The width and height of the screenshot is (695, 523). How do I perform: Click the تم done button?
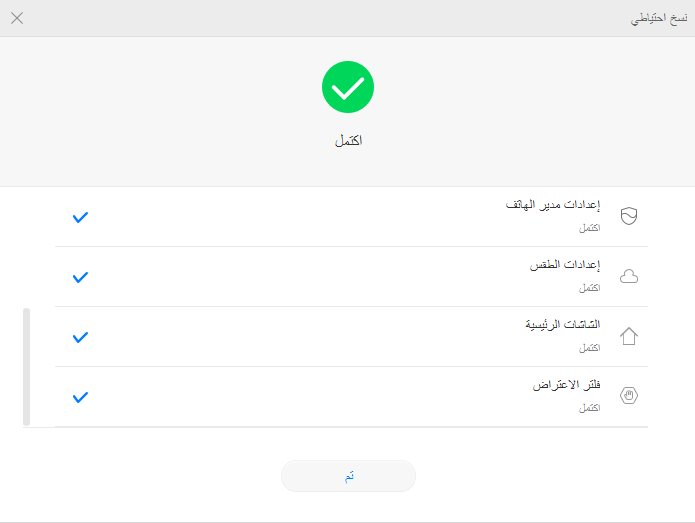click(x=348, y=476)
